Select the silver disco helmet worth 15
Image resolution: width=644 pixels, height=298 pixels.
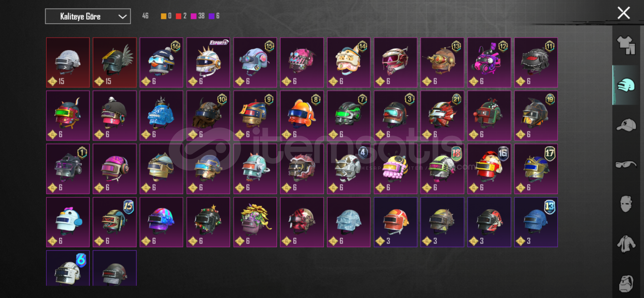(68, 62)
